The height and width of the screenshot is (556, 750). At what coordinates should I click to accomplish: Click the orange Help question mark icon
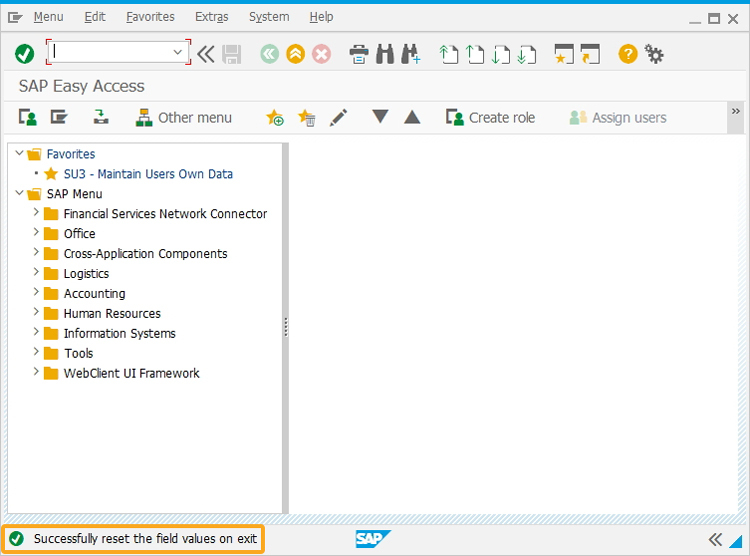point(628,54)
